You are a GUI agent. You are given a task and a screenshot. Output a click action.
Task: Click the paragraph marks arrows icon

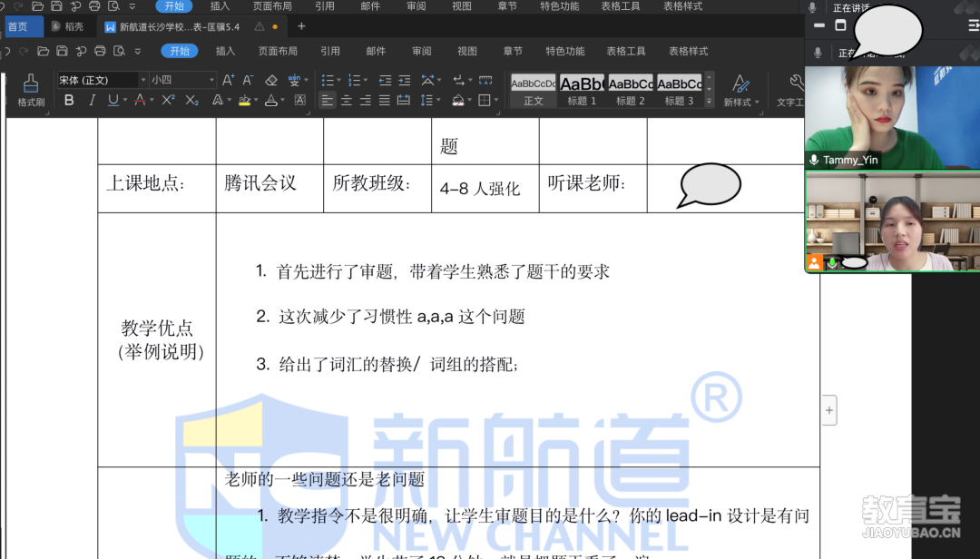point(459,80)
